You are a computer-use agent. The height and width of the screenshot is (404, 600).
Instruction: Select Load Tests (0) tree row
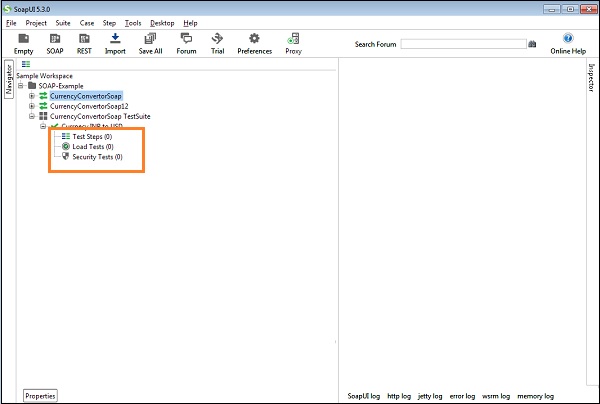pyautogui.click(x=93, y=146)
